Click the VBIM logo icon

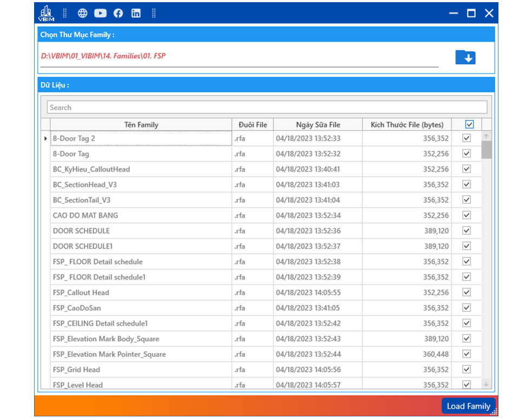[46, 13]
